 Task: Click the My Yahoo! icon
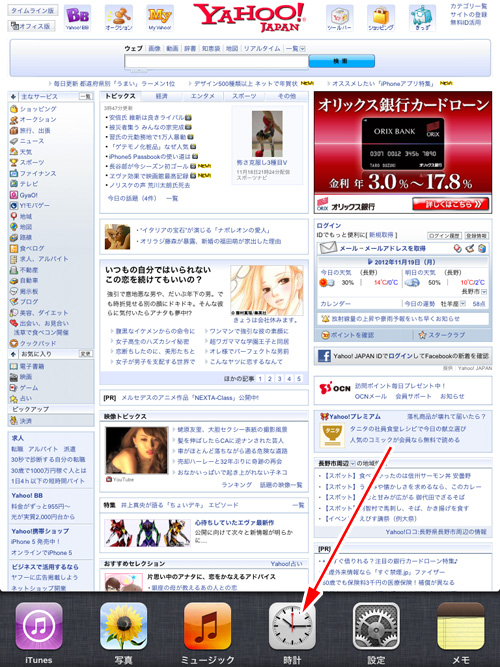[x=160, y=18]
